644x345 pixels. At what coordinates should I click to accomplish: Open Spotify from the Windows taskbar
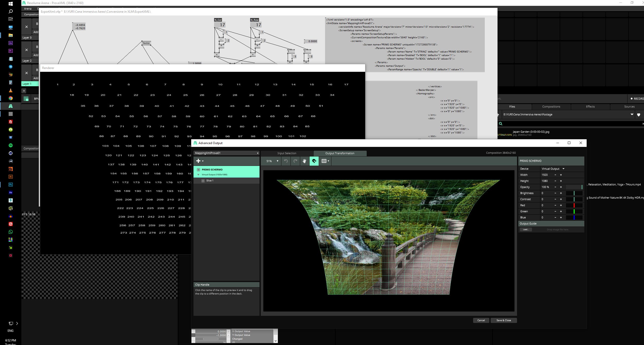pyautogui.click(x=10, y=145)
